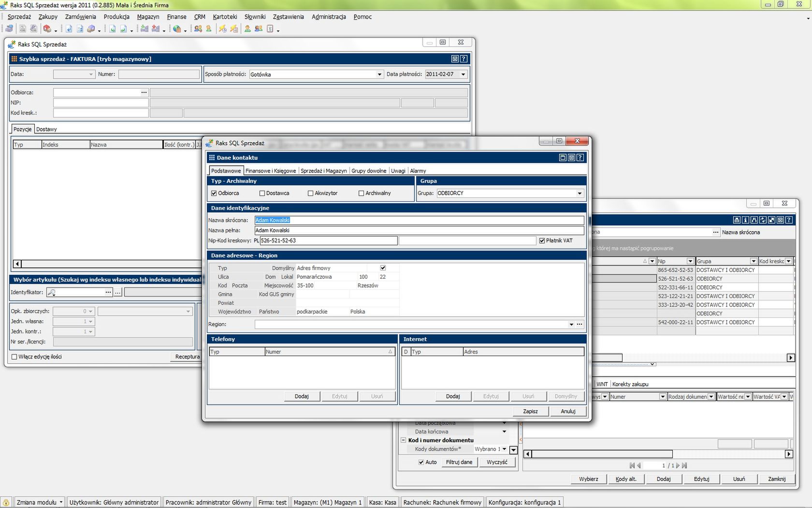The width and height of the screenshot is (812, 508).
Task: Click the lock icon in the status bar
Action: tap(6, 502)
